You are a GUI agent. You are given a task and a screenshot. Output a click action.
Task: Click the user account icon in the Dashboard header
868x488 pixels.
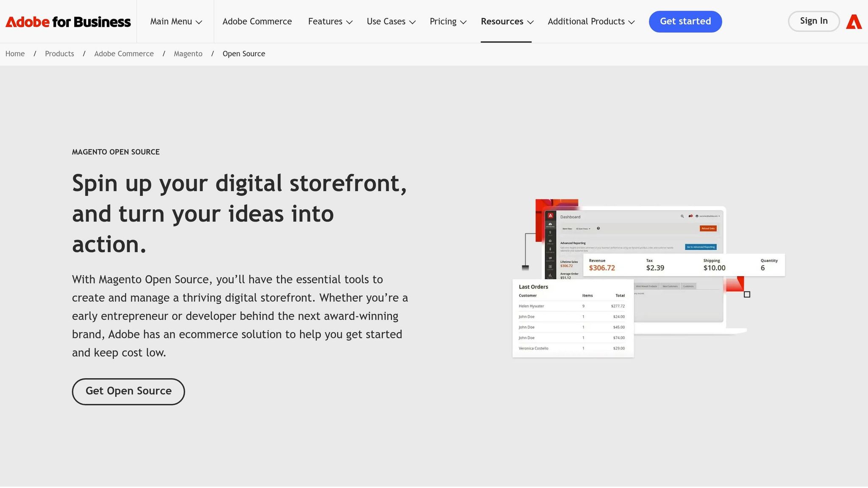697,216
